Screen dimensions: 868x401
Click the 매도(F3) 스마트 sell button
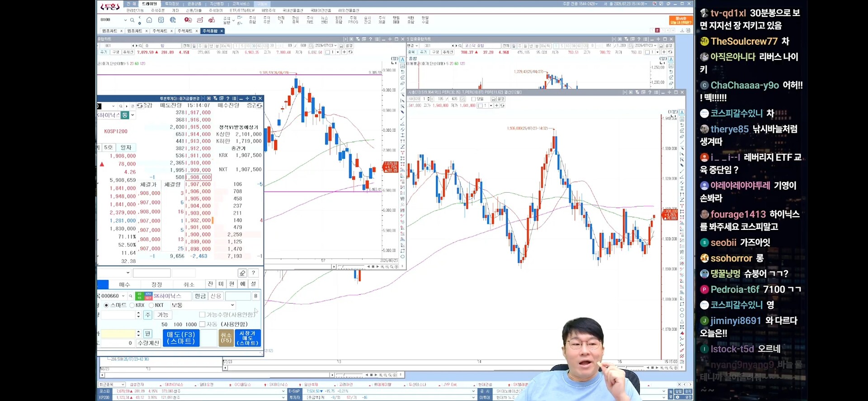point(181,338)
